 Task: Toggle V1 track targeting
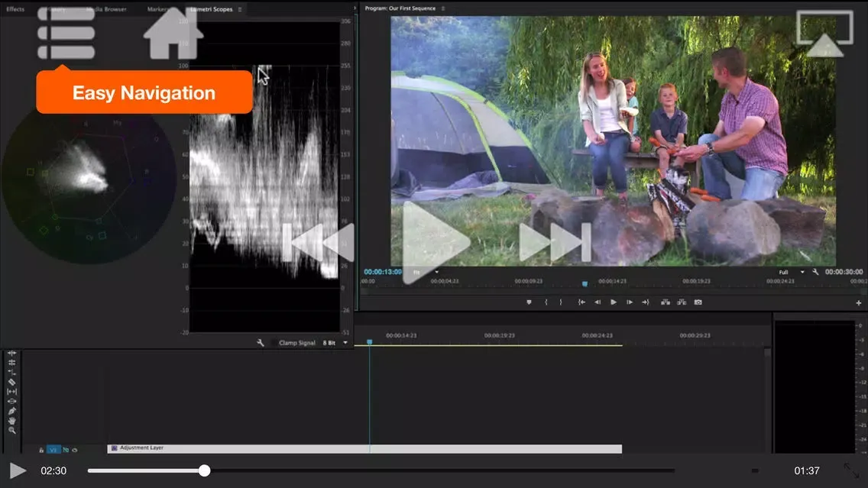tap(53, 450)
